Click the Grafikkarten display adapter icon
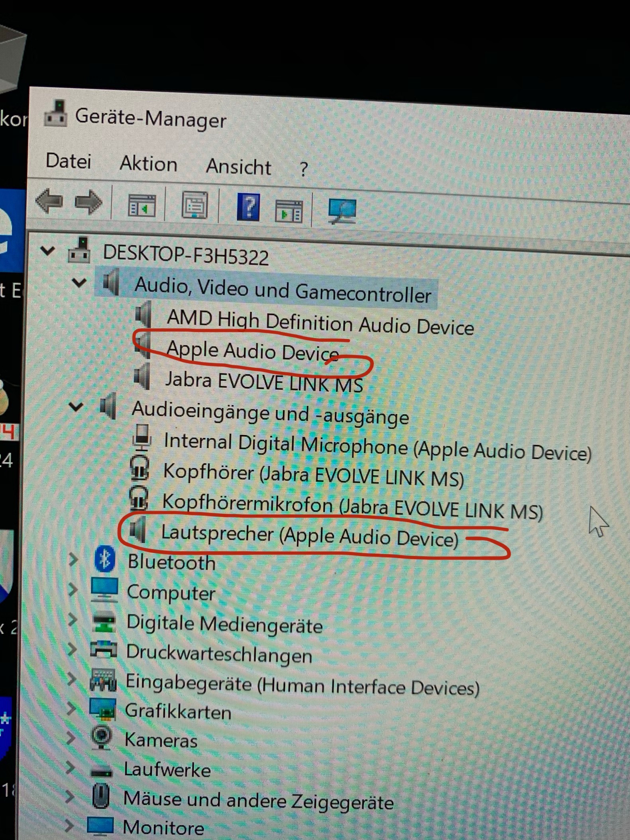The image size is (630, 840). (x=103, y=709)
